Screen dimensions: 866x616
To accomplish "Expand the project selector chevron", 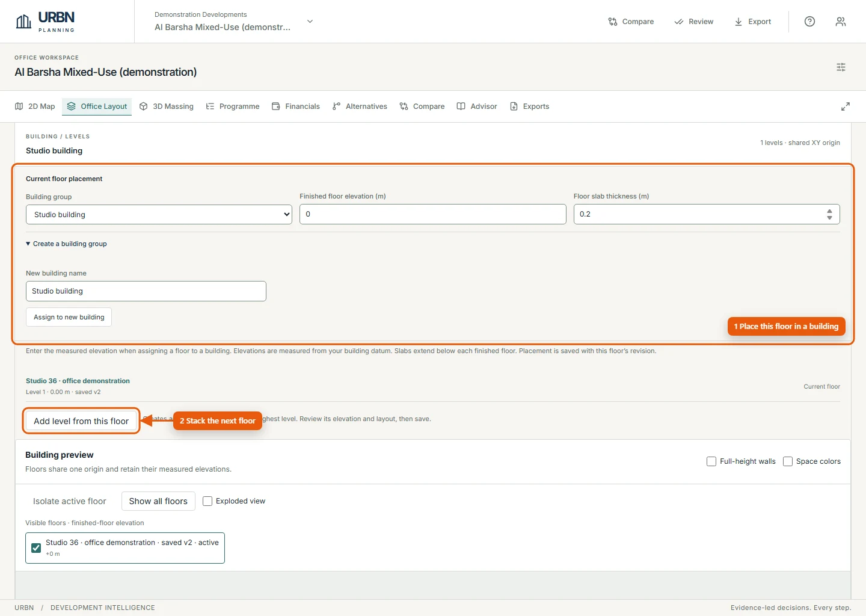I will click(x=310, y=22).
